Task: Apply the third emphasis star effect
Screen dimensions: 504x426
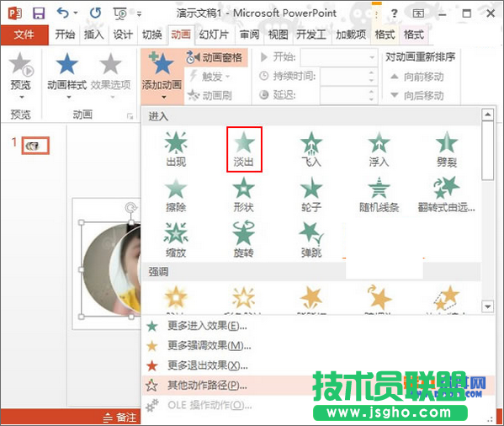Action: pyautogui.click(x=311, y=298)
